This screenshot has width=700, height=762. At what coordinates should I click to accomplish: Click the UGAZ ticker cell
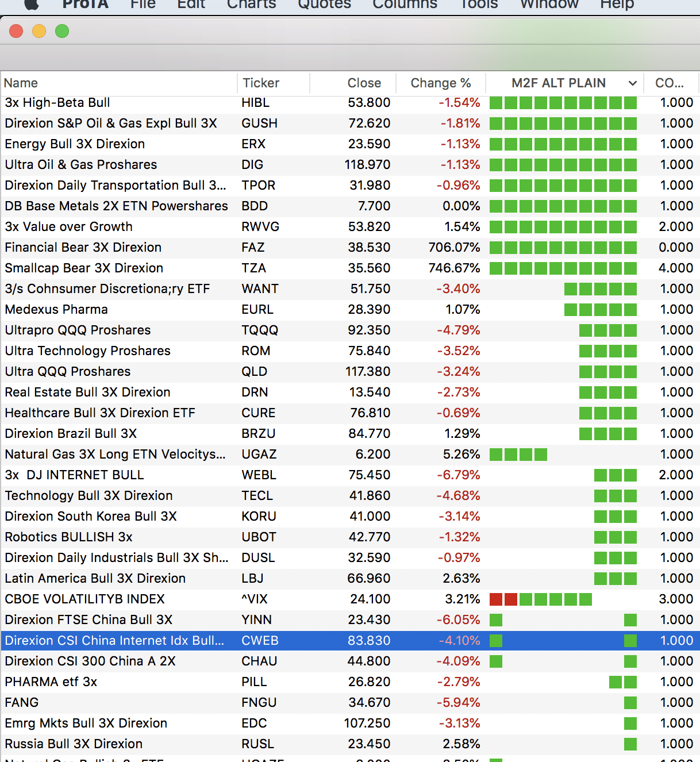pos(259,454)
